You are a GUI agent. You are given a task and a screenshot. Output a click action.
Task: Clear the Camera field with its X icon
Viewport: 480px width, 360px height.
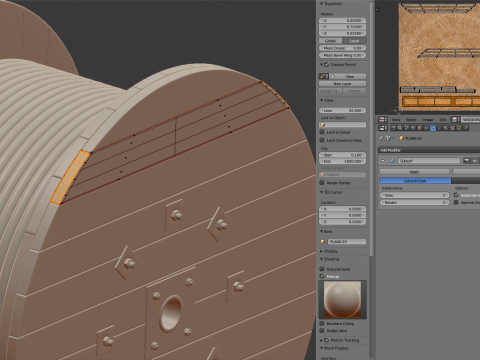pos(363,175)
